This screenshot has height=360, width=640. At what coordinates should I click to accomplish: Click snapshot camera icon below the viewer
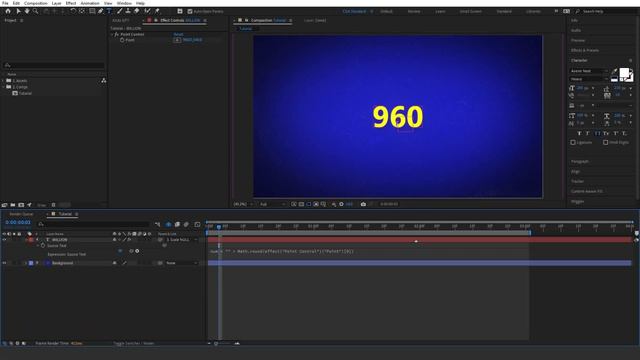point(363,204)
